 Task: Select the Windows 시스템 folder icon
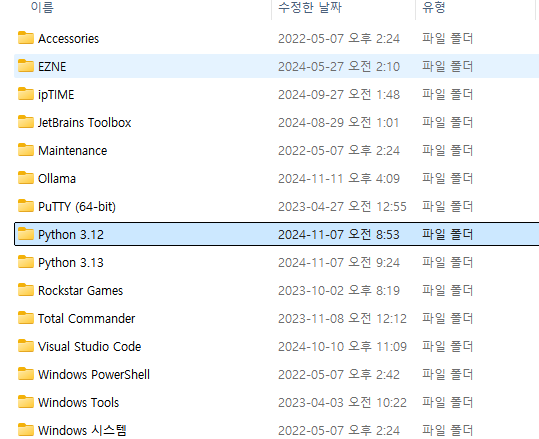26,430
